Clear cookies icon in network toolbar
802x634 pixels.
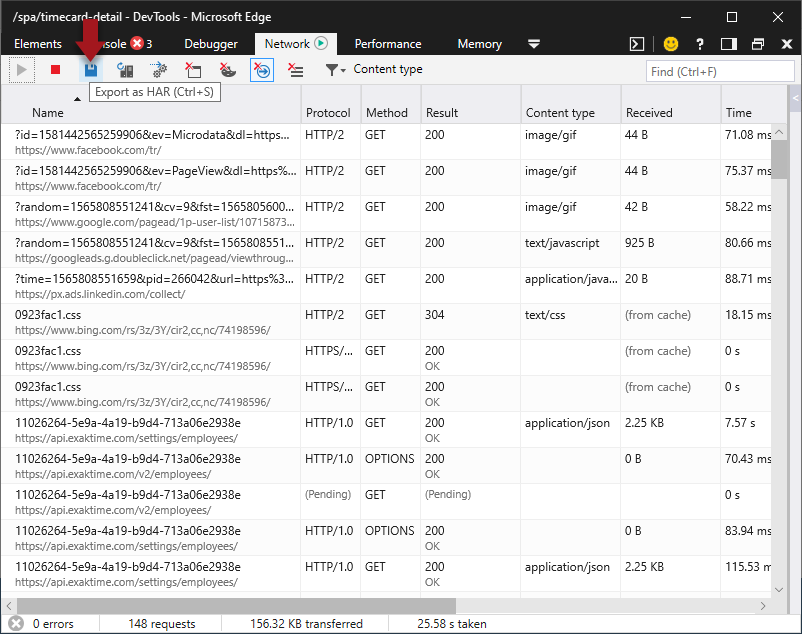228,70
